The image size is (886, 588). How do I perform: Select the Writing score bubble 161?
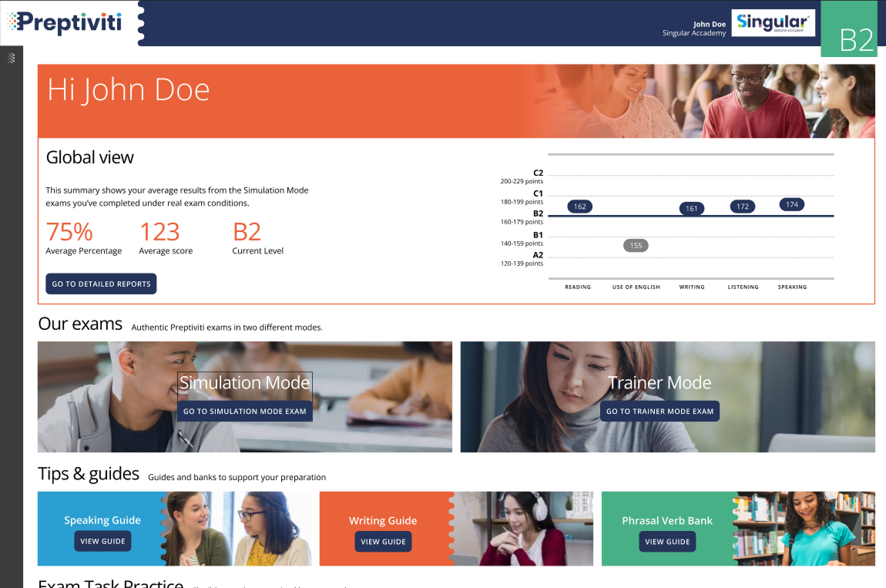[691, 208]
